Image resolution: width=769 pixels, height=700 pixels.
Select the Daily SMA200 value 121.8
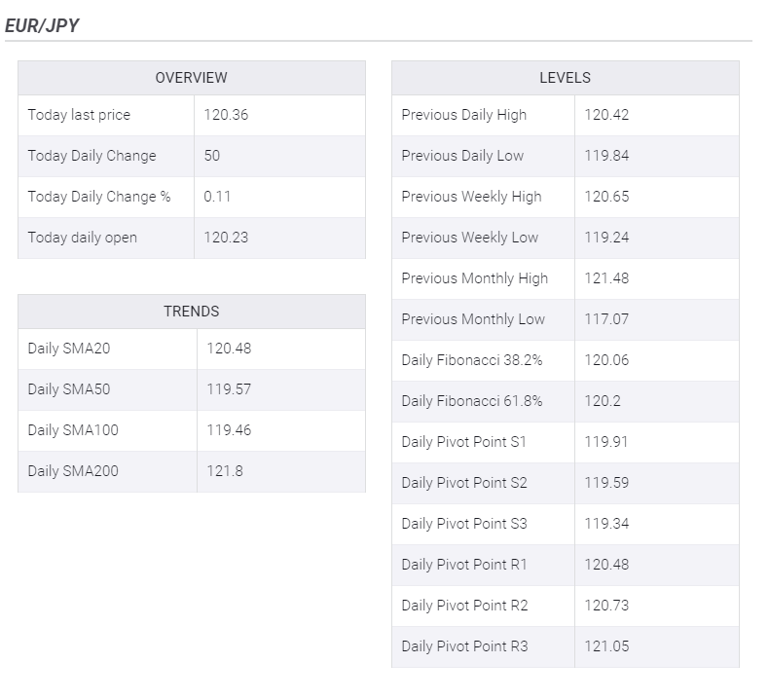coord(224,471)
